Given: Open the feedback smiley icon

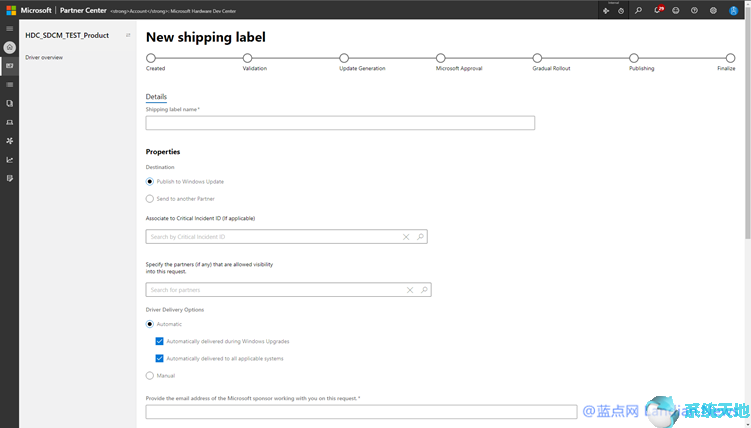Looking at the screenshot, I should (676, 11).
